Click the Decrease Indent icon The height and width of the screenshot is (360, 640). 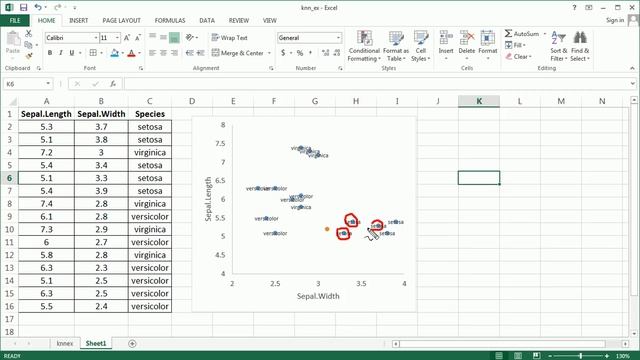[189, 53]
